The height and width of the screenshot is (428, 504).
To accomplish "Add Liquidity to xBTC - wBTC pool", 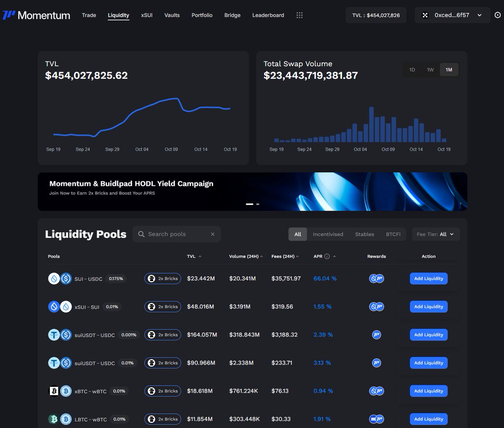I will [x=429, y=391].
